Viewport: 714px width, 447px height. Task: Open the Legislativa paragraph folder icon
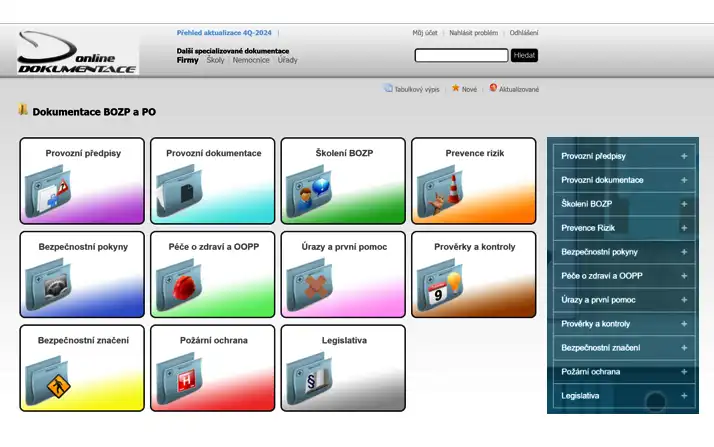click(309, 379)
